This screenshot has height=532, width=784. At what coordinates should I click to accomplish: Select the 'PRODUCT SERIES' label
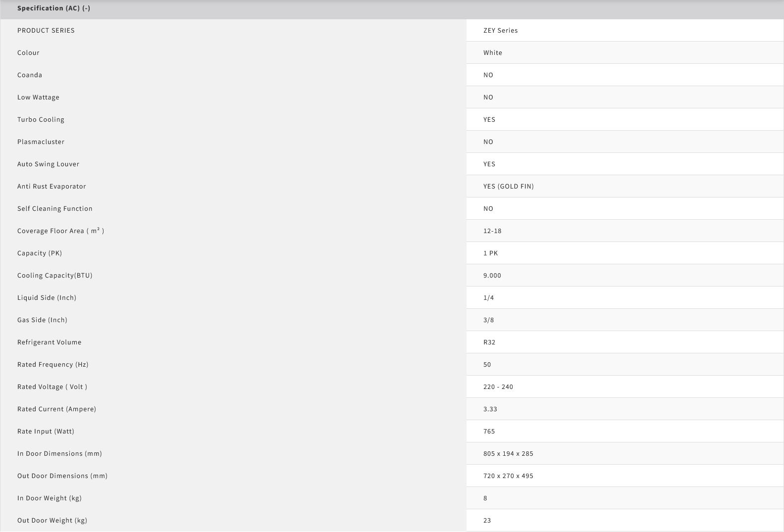click(x=46, y=30)
